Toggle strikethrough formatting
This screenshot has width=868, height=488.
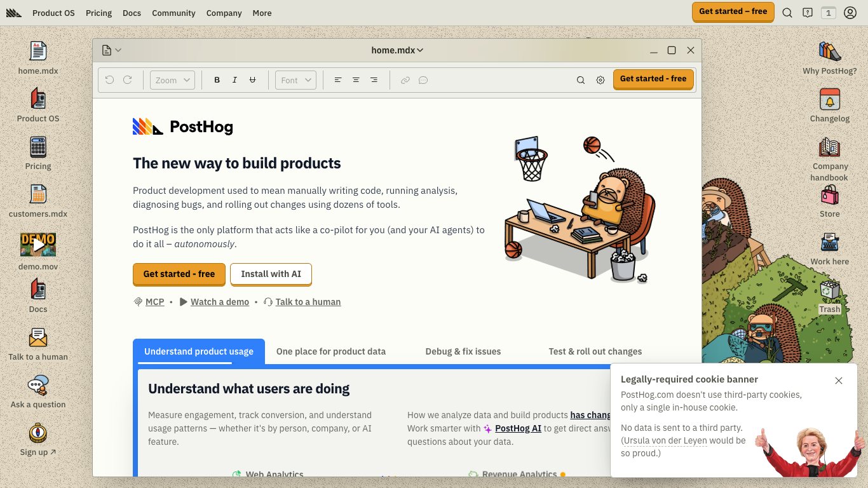click(253, 80)
